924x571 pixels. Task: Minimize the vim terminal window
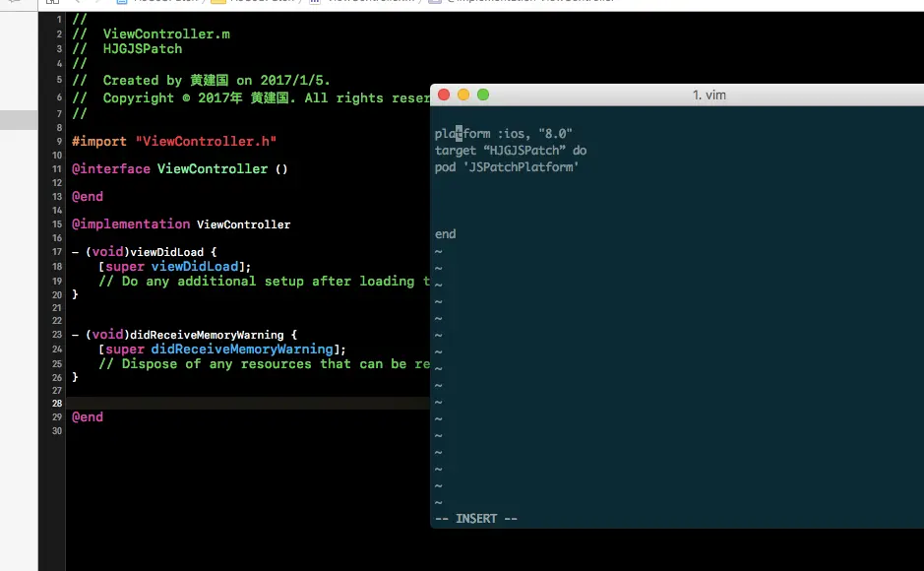pos(463,95)
